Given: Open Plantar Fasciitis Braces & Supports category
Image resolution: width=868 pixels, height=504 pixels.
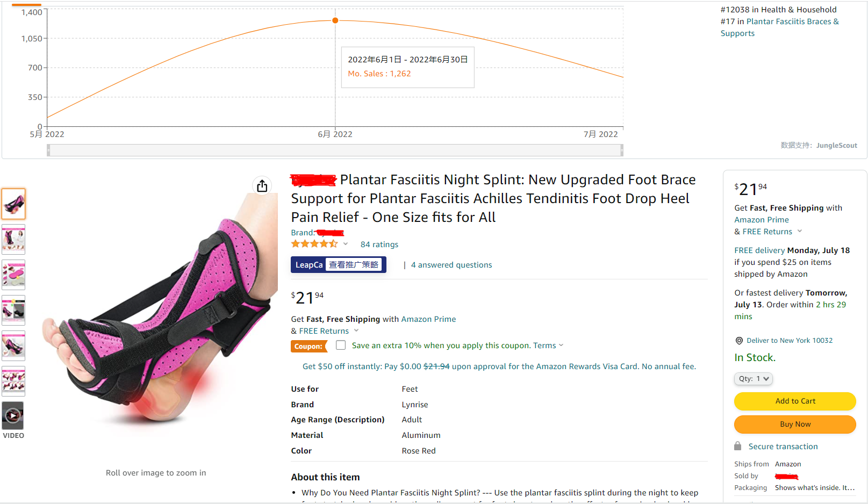Looking at the screenshot, I should (780, 27).
